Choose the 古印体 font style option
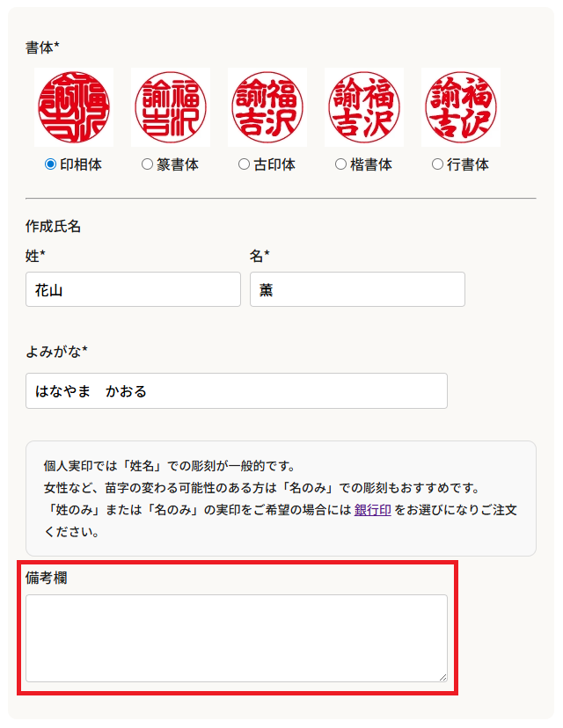Screen dimensions: 563x728 click(244, 164)
